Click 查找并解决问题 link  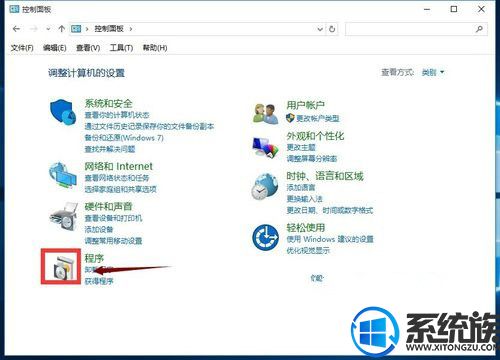tap(110, 149)
